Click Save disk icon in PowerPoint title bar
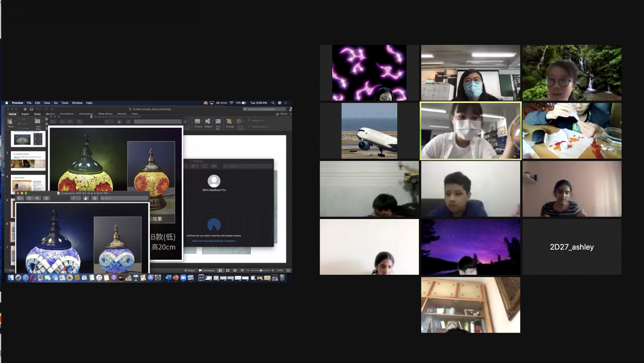Image resolution: width=644 pixels, height=363 pixels. 31,109
